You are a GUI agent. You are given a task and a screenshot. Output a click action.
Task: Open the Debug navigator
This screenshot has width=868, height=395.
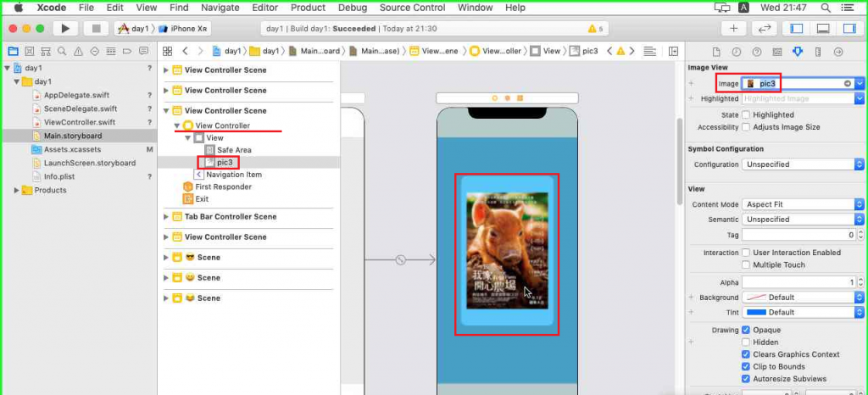tap(111, 52)
